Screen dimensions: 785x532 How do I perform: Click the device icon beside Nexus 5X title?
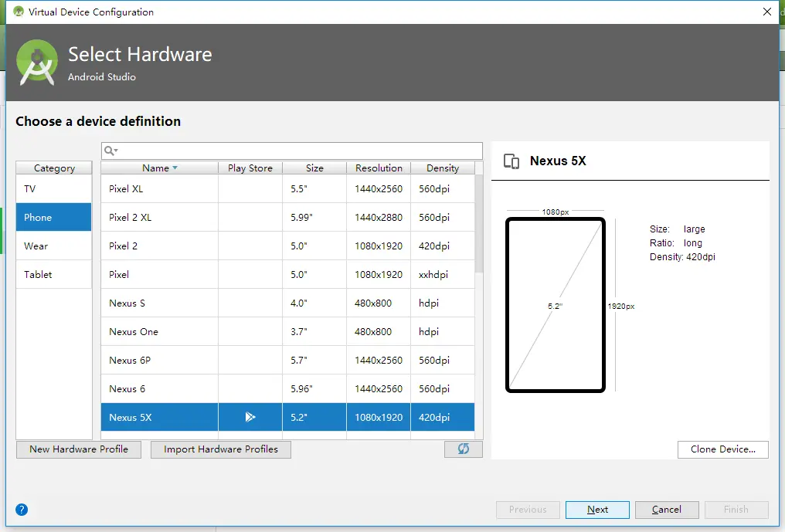click(x=511, y=161)
